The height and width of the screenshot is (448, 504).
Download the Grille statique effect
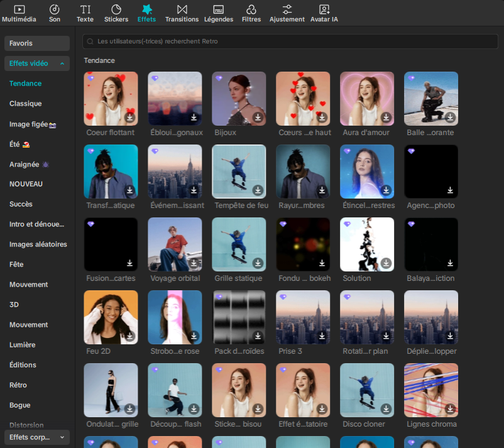pos(258,263)
